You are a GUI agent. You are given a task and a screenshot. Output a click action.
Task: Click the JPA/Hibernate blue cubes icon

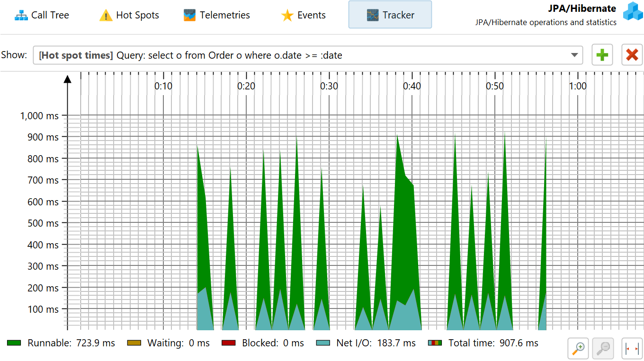click(x=632, y=11)
